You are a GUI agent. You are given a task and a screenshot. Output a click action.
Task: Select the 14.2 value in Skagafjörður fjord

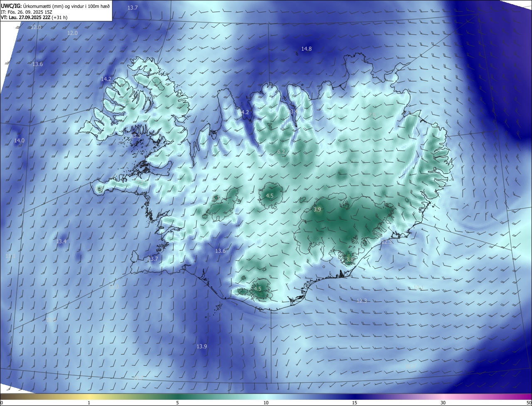coord(244,113)
